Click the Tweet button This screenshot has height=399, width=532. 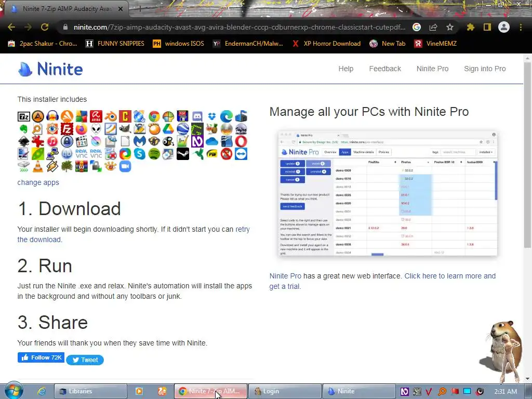[85, 360]
